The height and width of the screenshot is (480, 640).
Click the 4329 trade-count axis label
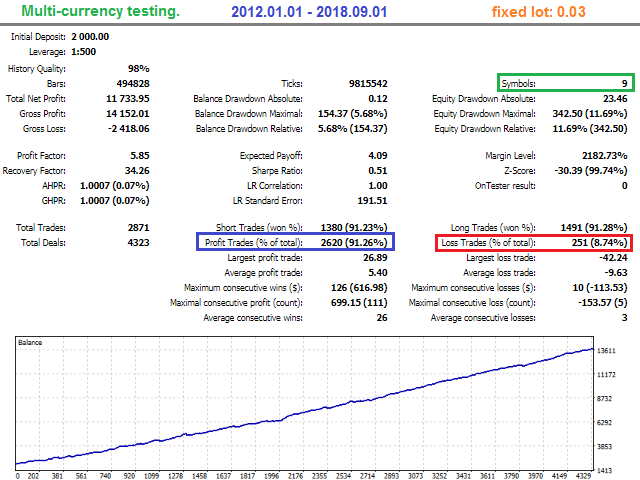coord(583,476)
